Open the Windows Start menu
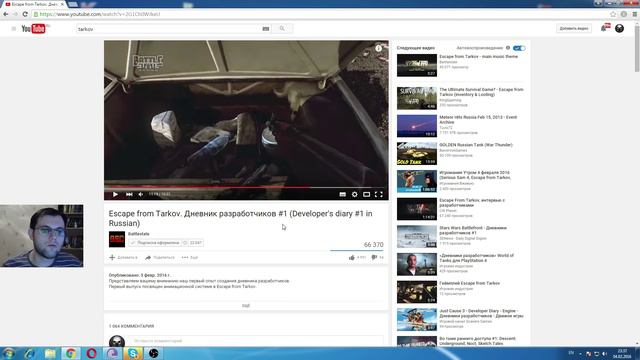640x360 pixels. [x=9, y=353]
